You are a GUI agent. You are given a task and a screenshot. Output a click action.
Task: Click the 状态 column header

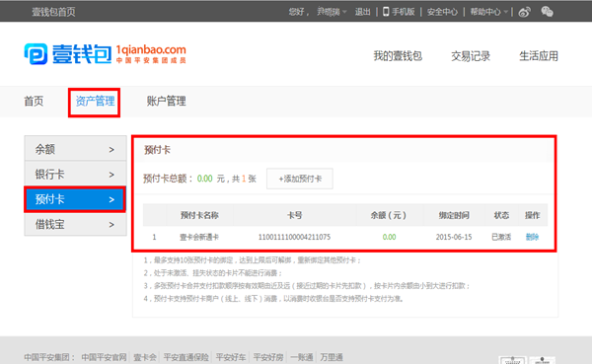pos(501,215)
